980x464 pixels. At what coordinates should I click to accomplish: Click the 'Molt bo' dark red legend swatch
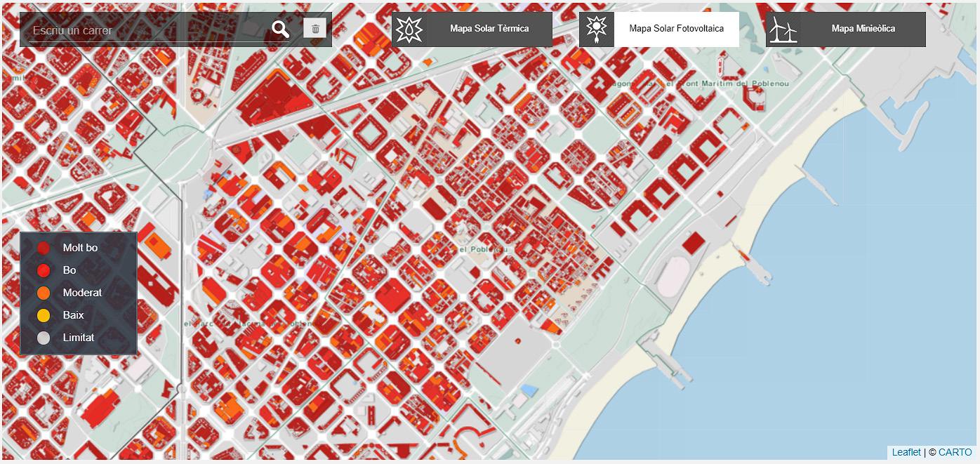44,248
